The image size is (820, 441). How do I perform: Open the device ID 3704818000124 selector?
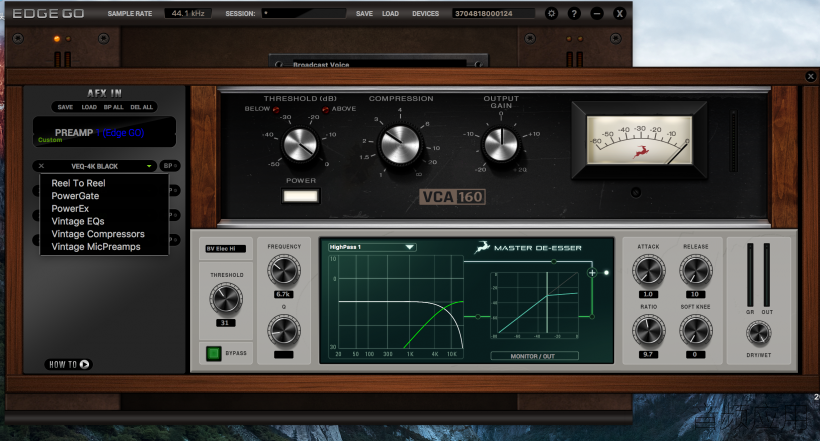(x=493, y=13)
